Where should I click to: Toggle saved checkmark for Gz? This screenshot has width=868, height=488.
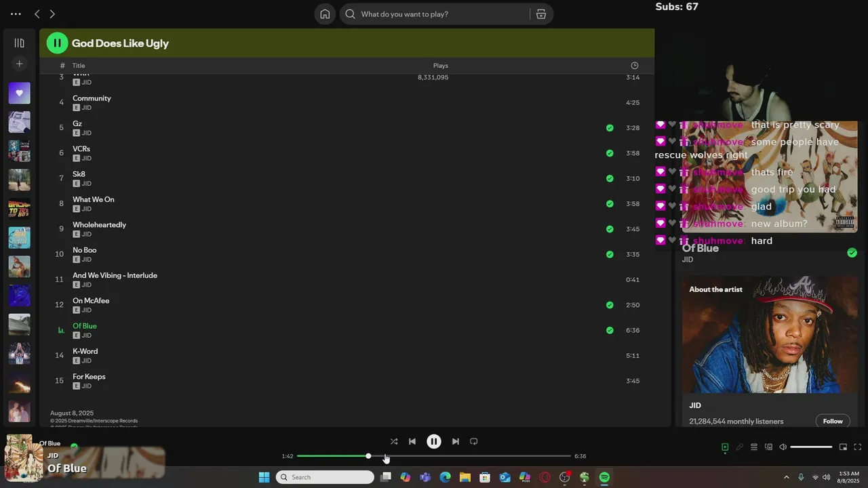(x=610, y=127)
